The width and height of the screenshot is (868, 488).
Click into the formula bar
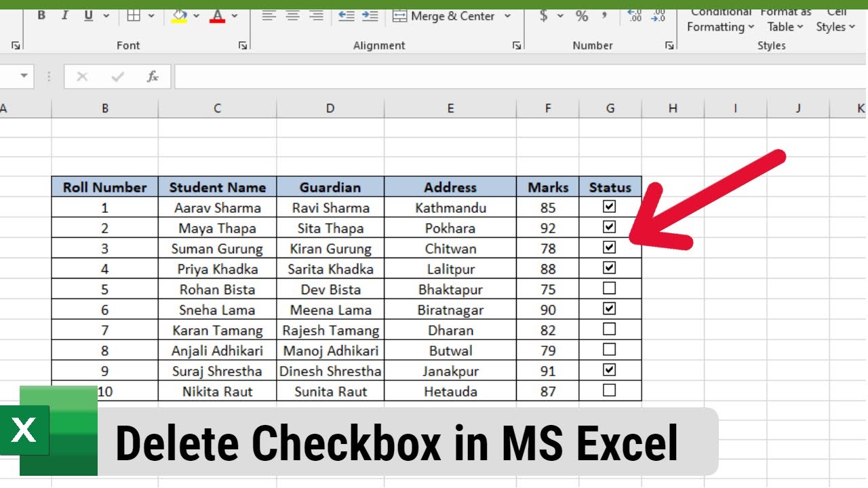click(x=521, y=77)
